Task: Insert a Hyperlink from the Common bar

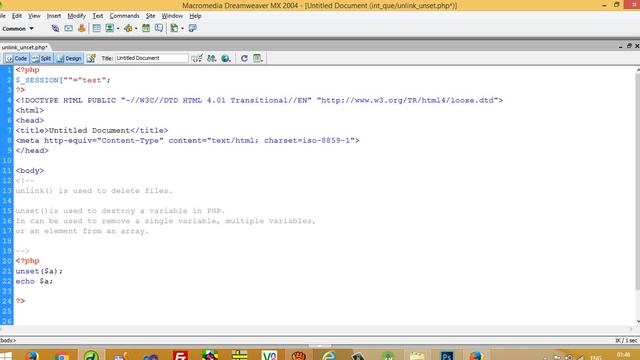Action: click(55, 28)
